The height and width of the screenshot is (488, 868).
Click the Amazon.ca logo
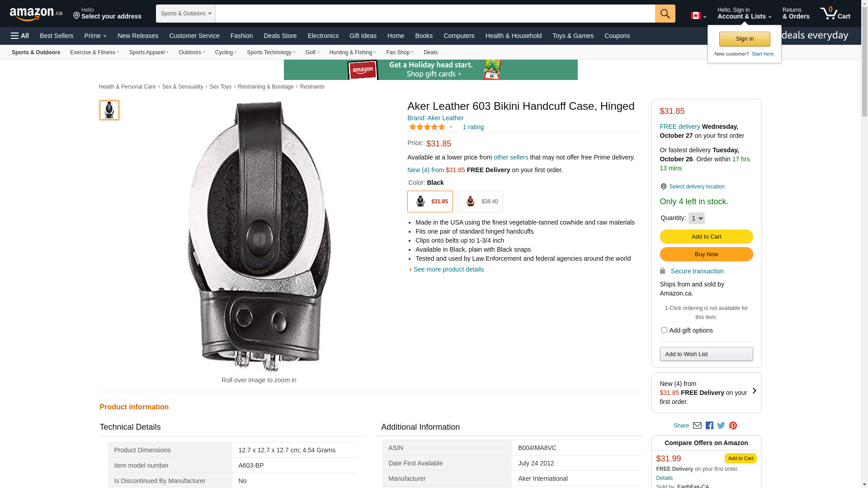pyautogui.click(x=36, y=14)
